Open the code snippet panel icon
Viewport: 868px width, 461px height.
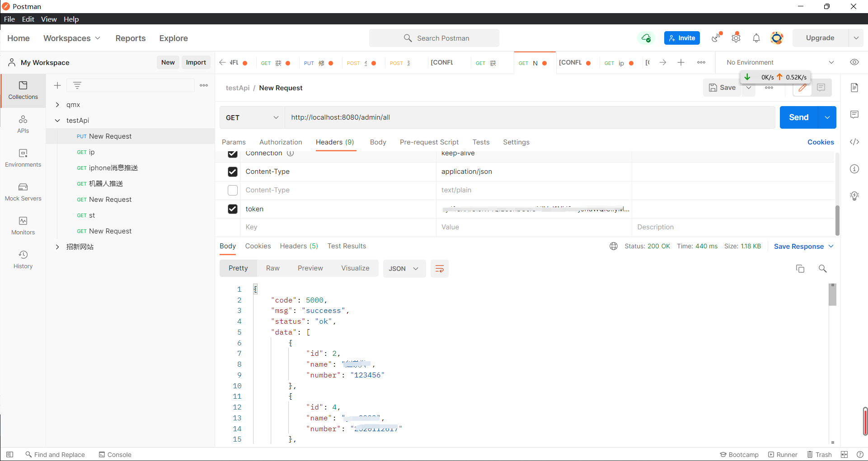click(x=854, y=142)
